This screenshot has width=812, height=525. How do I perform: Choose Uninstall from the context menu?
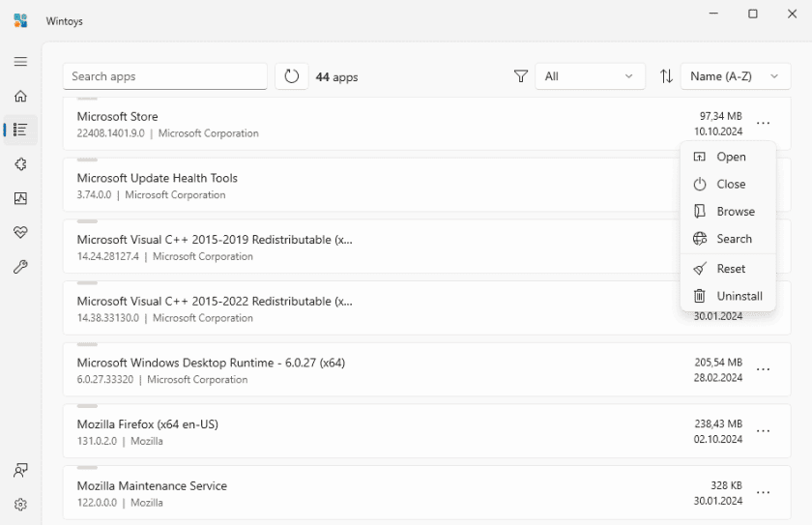(729, 296)
